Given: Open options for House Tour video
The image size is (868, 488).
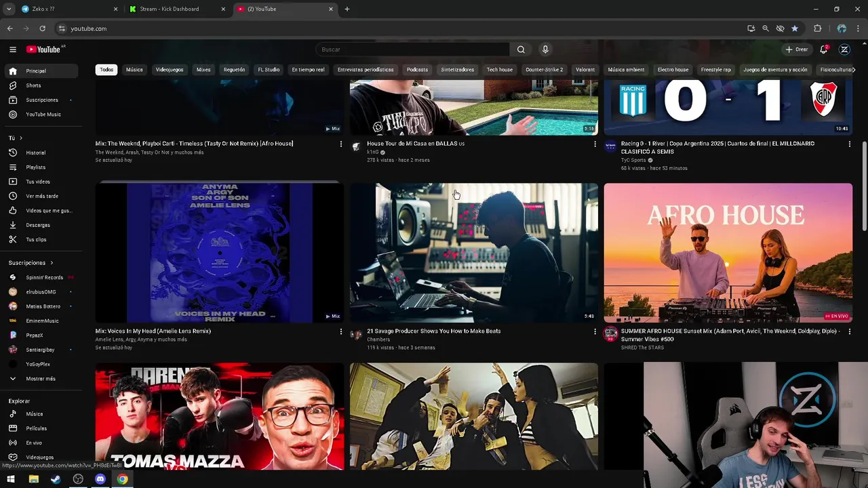Looking at the screenshot, I should 595,144.
